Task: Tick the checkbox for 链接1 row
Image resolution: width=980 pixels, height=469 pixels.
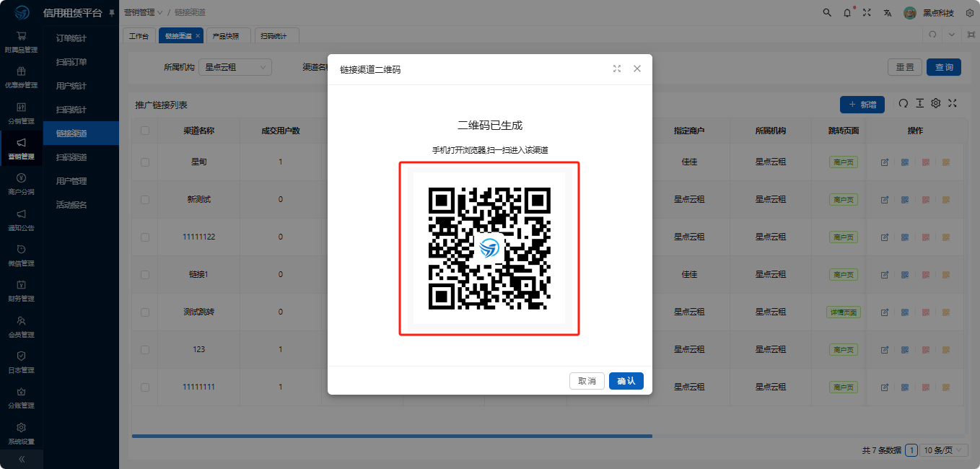Action: pos(145,275)
